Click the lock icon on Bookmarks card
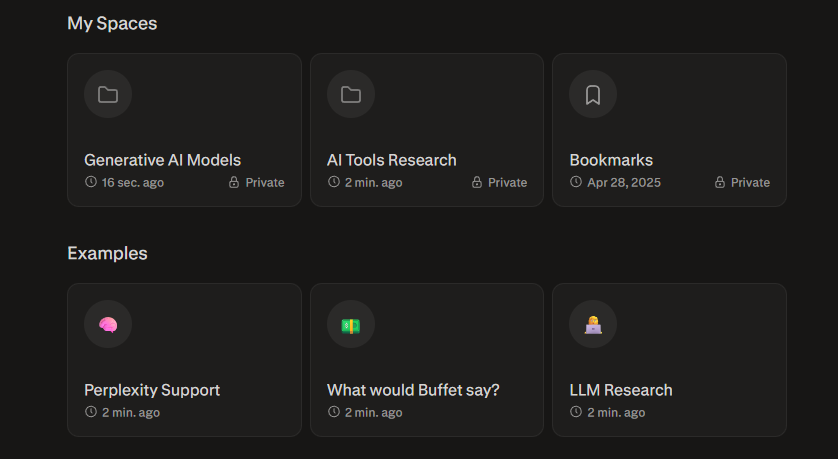Viewport: 838px width, 459px height. tap(719, 183)
